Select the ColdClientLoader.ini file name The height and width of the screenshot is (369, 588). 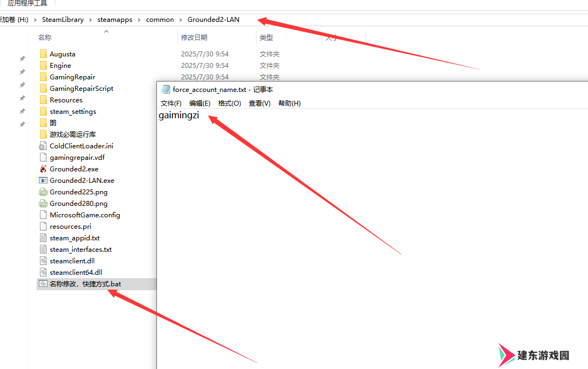pos(81,146)
